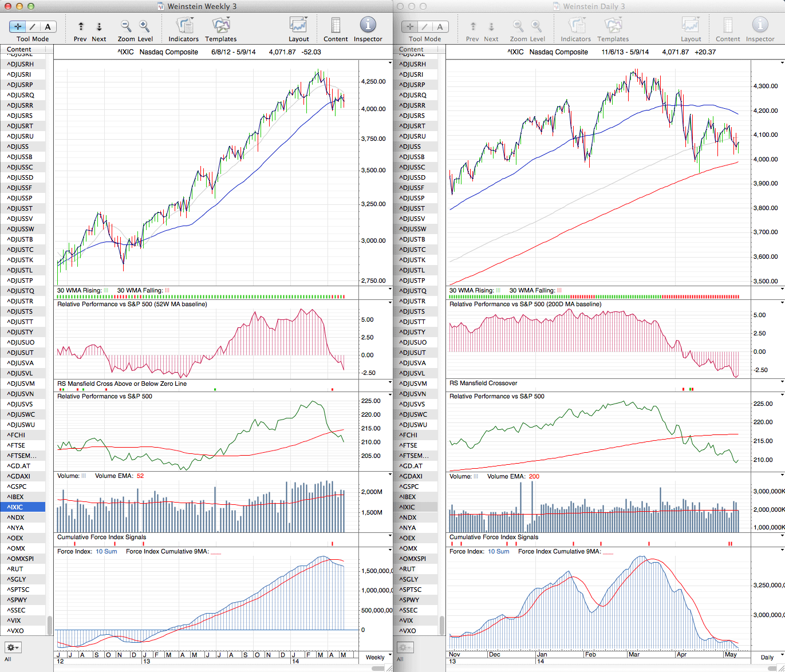The height and width of the screenshot is (672, 785).
Task: Zoom in with the plus magnifier
Action: click(144, 26)
